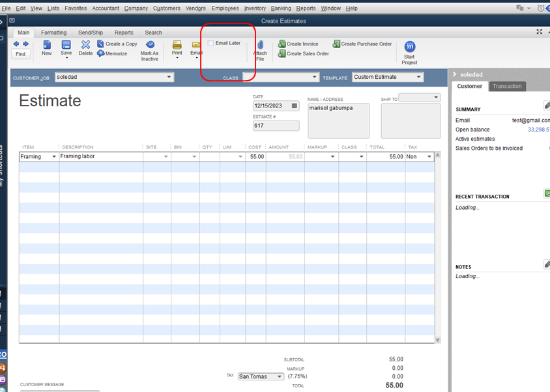Click the line-item table scroll down arrow
The width and height of the screenshot is (550, 392).
438,340
